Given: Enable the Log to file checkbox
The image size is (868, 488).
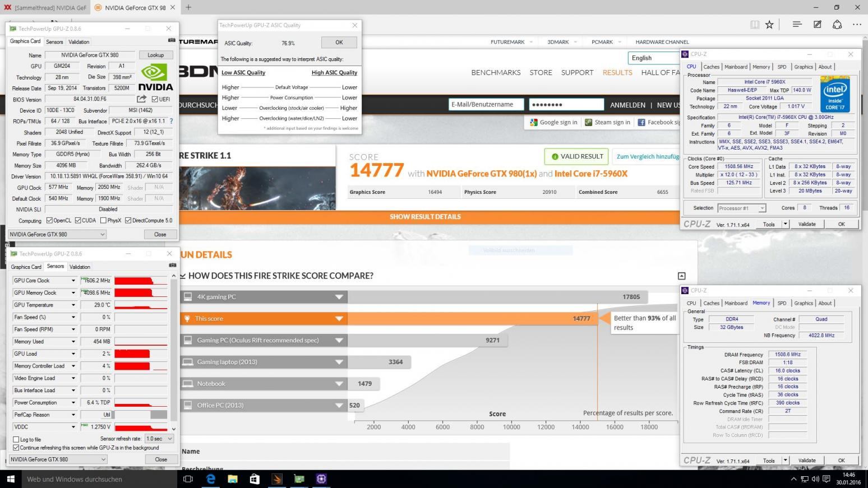Looking at the screenshot, I should 16,439.
